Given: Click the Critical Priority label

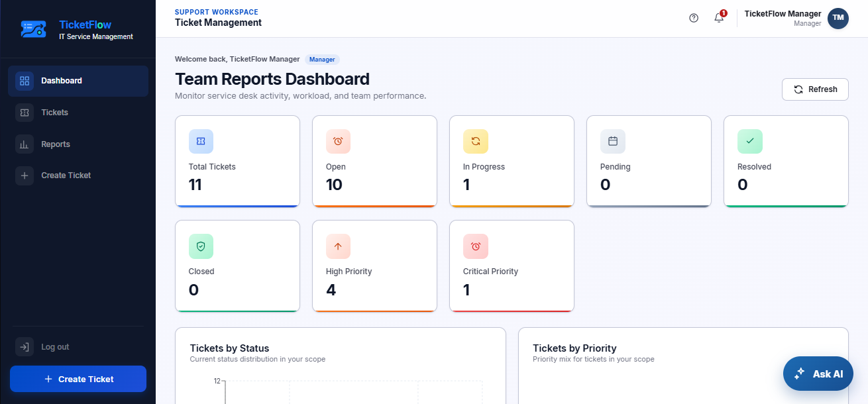Looking at the screenshot, I should (x=490, y=272).
